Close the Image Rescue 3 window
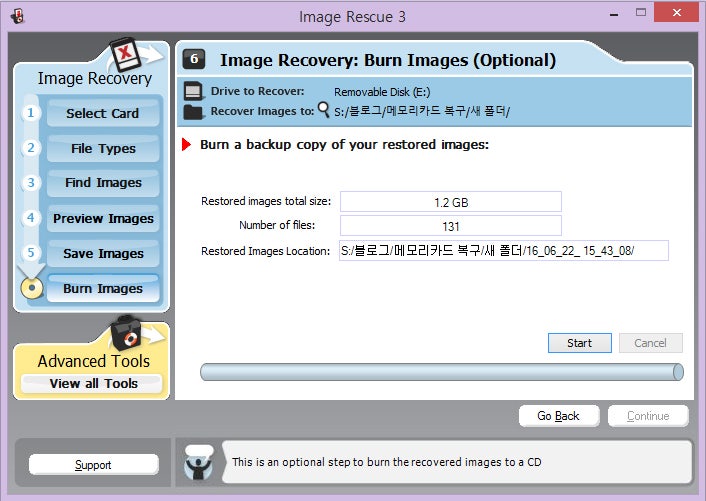706x501 pixels. point(677,13)
